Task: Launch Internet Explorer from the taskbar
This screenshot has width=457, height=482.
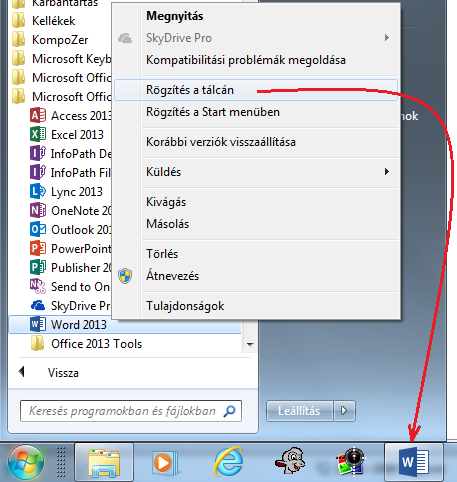Action: point(228,462)
